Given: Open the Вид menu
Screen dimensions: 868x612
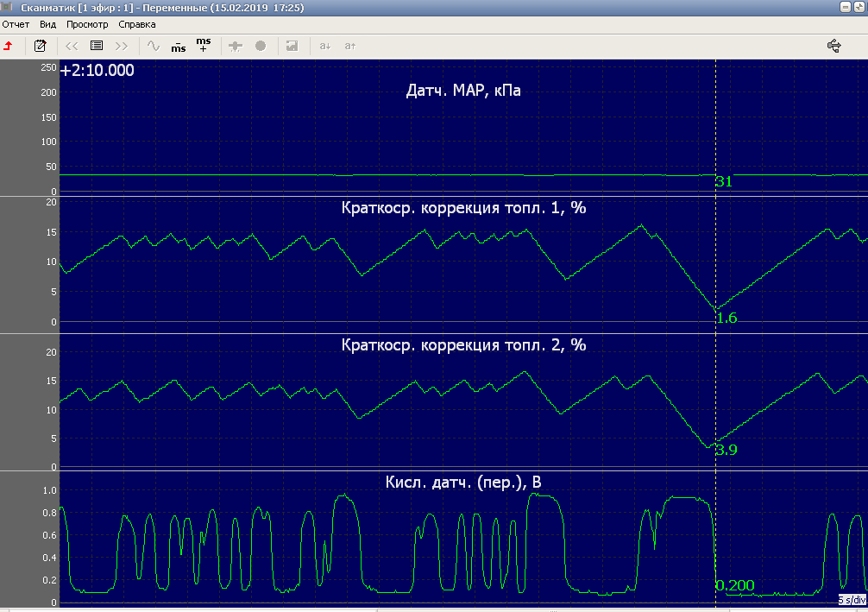Looking at the screenshot, I should 47,24.
